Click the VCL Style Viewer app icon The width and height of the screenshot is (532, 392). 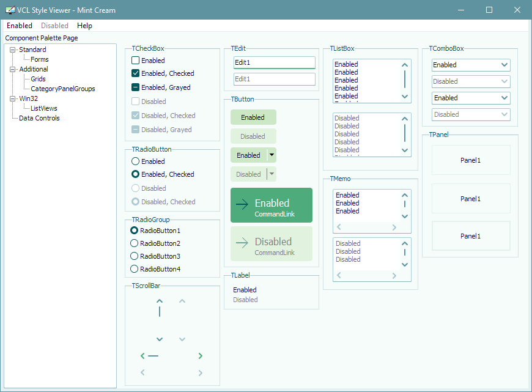click(x=10, y=10)
